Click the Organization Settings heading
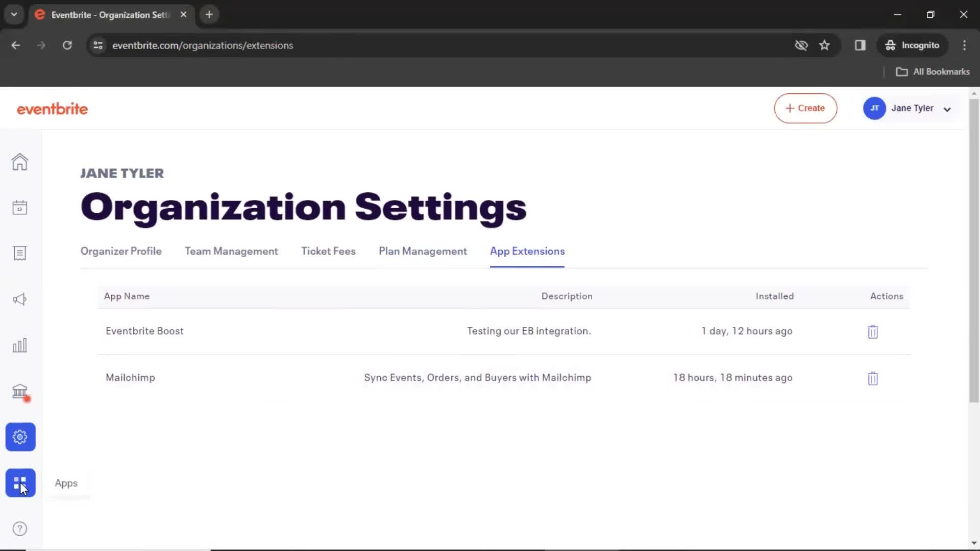 tap(303, 208)
